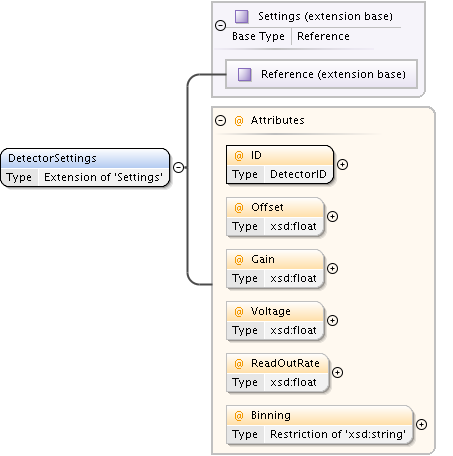453x456 pixels.
Task: Click the purple square icon beside Settings
Action: click(242, 16)
